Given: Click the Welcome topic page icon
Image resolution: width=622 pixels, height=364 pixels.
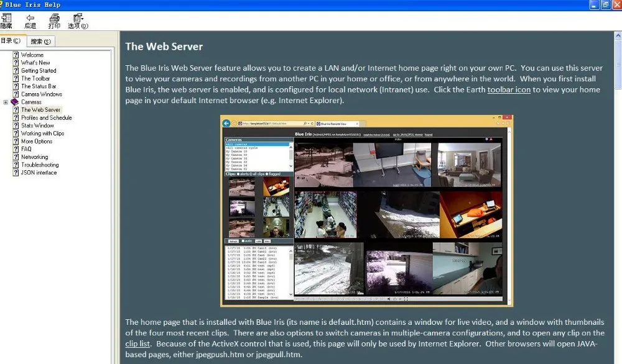Looking at the screenshot, I should (x=16, y=55).
